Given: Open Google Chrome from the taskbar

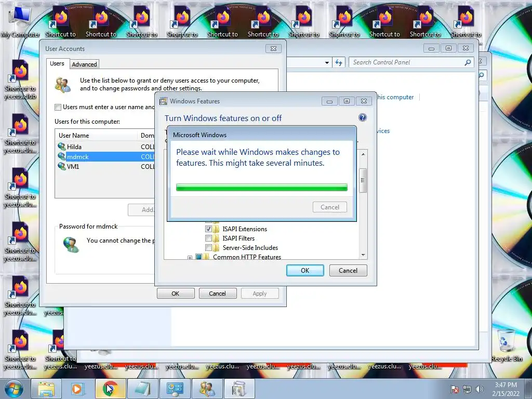Looking at the screenshot, I should [x=110, y=389].
